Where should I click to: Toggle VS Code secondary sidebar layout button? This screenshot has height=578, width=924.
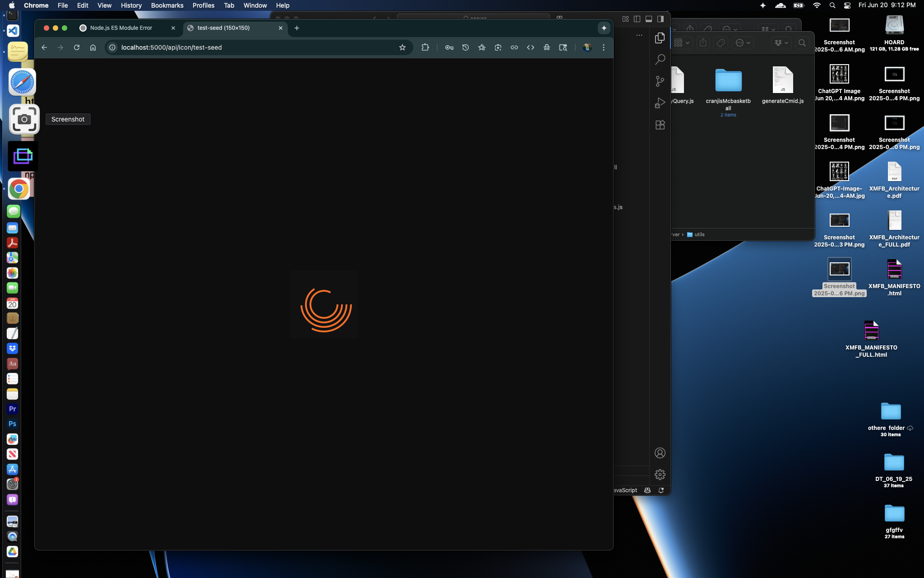(x=661, y=19)
